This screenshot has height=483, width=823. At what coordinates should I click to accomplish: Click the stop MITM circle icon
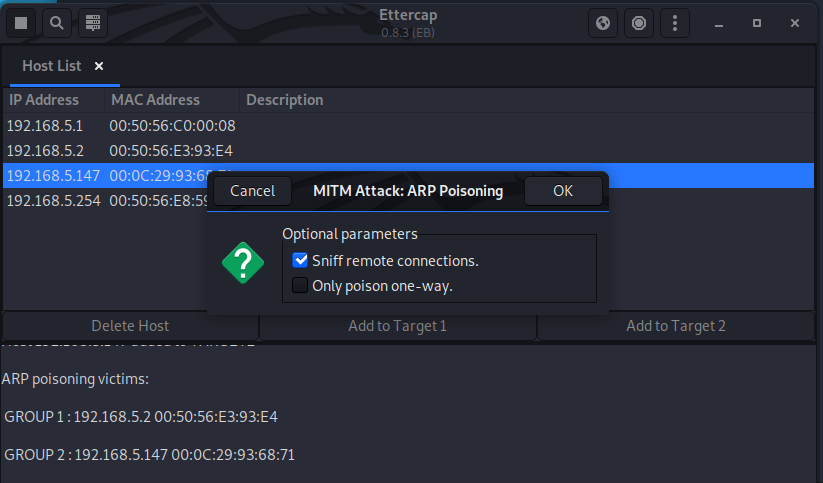click(638, 22)
